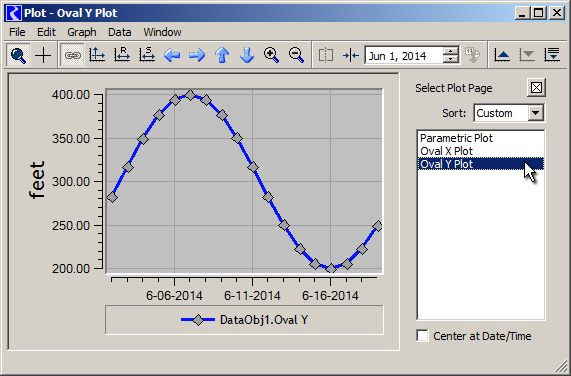The width and height of the screenshot is (571, 376).
Task: Click the center-at-date arrows icon
Action: 351,55
